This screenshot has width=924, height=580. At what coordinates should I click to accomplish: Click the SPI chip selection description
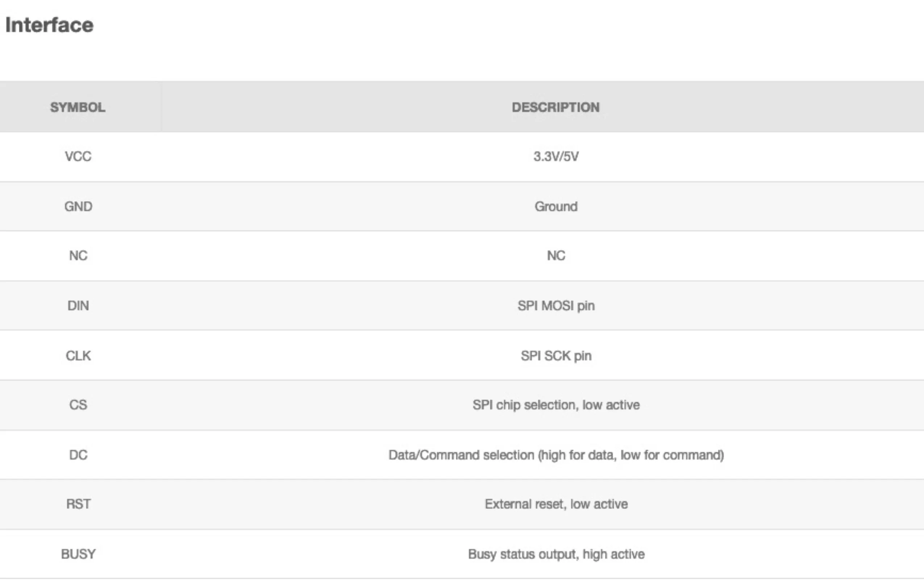click(x=556, y=405)
